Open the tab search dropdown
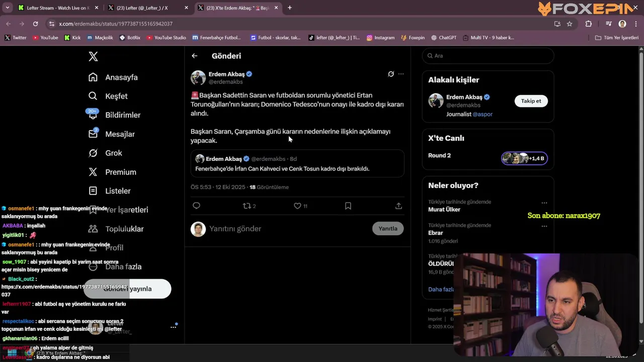This screenshot has width=644, height=362. tap(8, 8)
